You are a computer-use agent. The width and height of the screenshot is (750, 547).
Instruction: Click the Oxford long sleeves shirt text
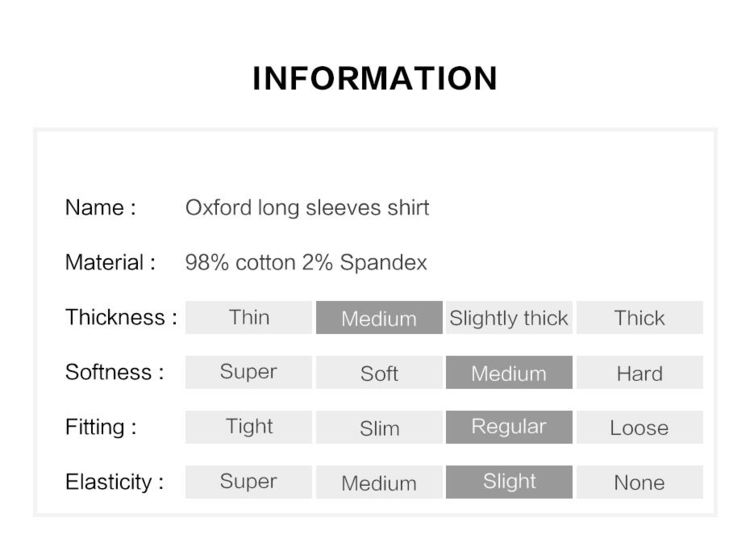pos(307,208)
